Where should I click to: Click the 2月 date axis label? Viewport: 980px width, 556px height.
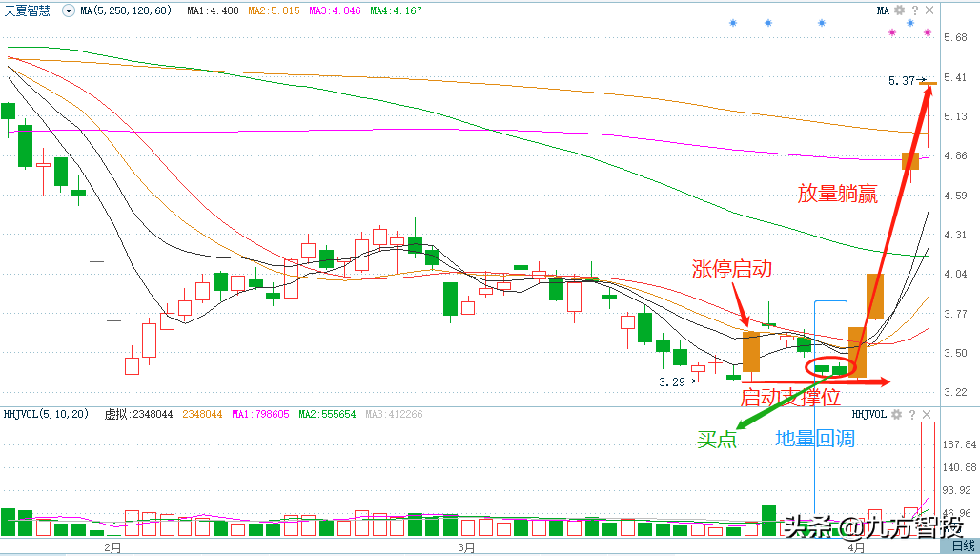(x=112, y=547)
